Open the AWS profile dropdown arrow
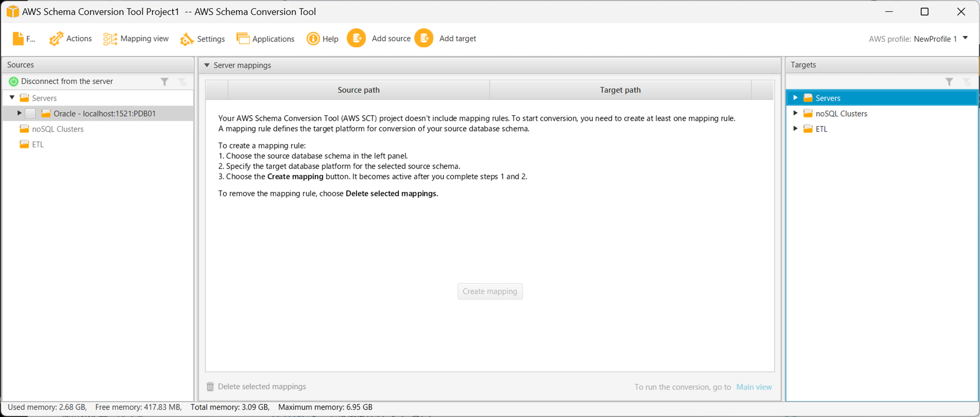The width and height of the screenshot is (980, 417). (x=965, y=38)
